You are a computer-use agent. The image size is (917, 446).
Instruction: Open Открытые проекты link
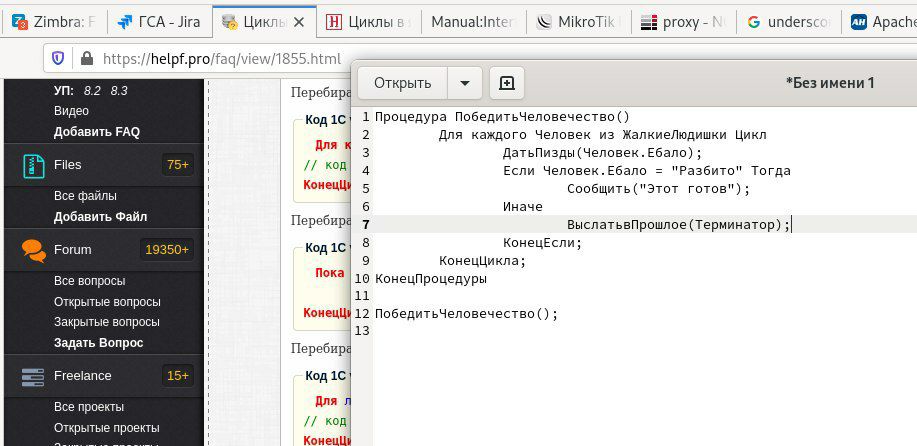(x=106, y=428)
